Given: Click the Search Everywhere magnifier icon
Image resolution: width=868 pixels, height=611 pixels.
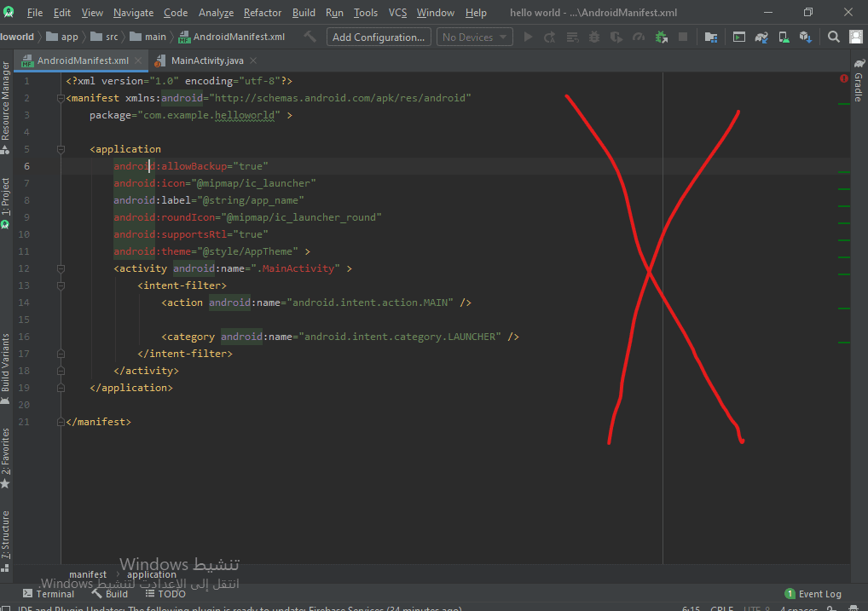Looking at the screenshot, I should (x=834, y=37).
